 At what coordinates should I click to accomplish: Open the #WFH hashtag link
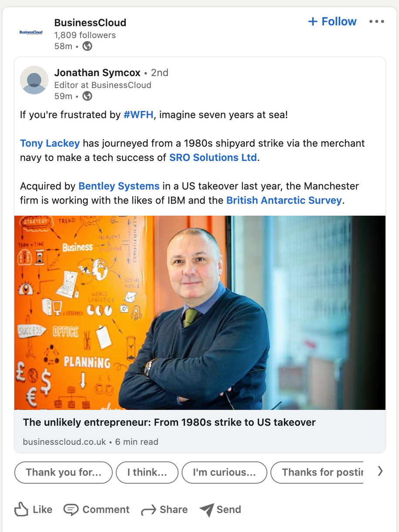138,115
